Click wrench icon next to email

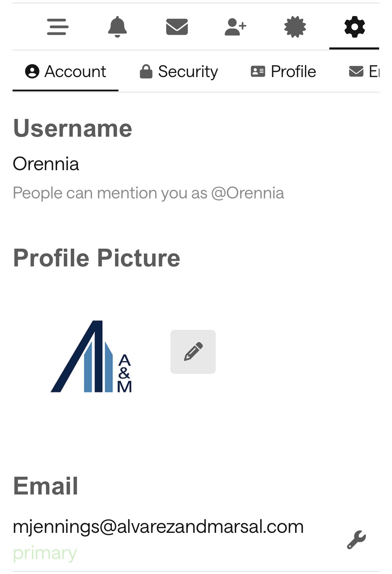pos(356,540)
